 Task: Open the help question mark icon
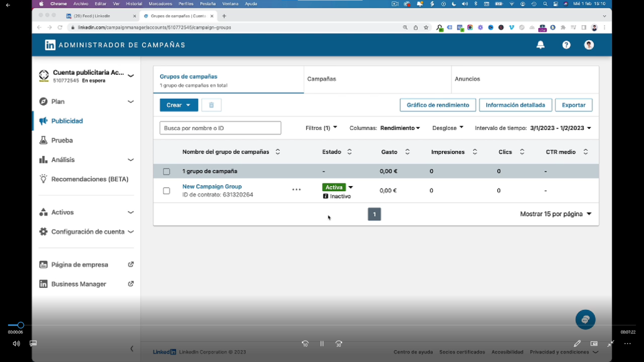pyautogui.click(x=567, y=45)
